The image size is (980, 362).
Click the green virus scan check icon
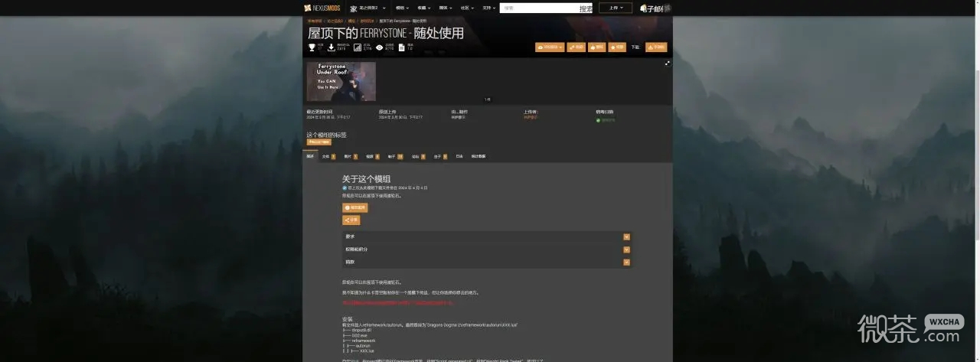[599, 120]
